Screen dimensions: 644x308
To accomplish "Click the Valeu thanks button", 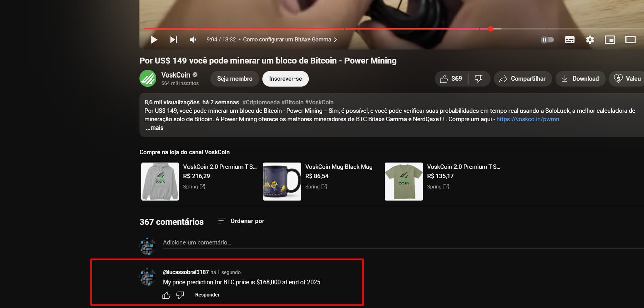I will pyautogui.click(x=627, y=79).
